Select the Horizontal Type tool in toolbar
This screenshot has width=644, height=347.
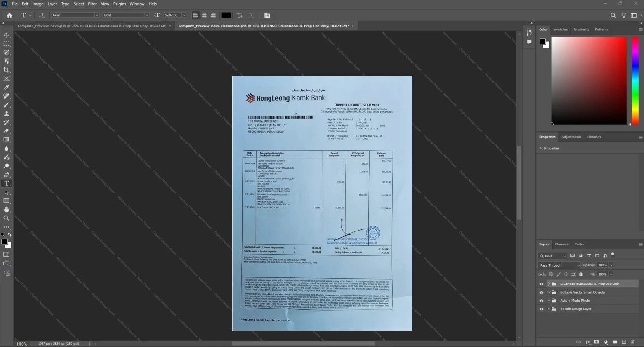point(7,183)
